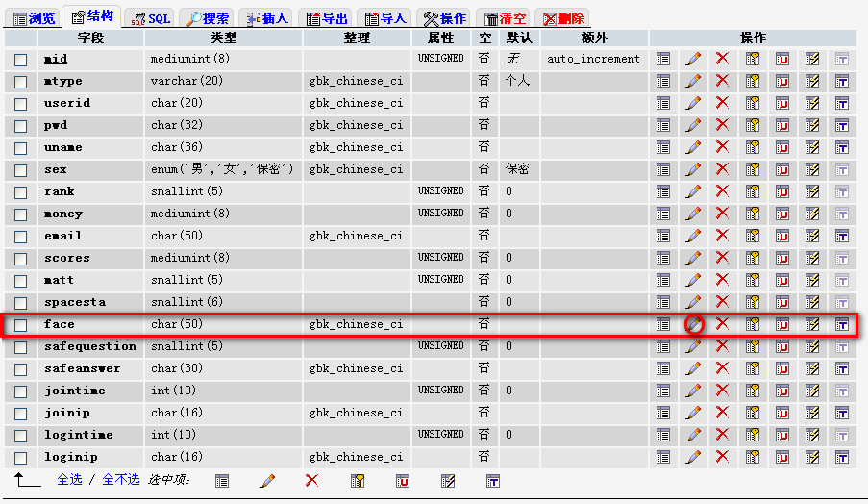Edit the loginip field with the pencil icon
Viewport: 868px width, 504px height.
693,457
